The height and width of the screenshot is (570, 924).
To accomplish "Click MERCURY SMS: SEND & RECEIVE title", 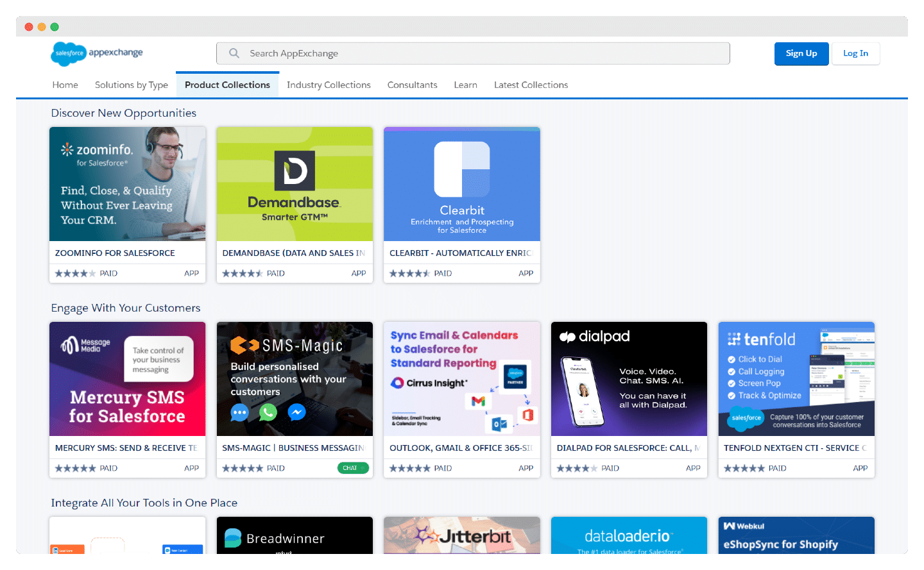I will point(126,448).
